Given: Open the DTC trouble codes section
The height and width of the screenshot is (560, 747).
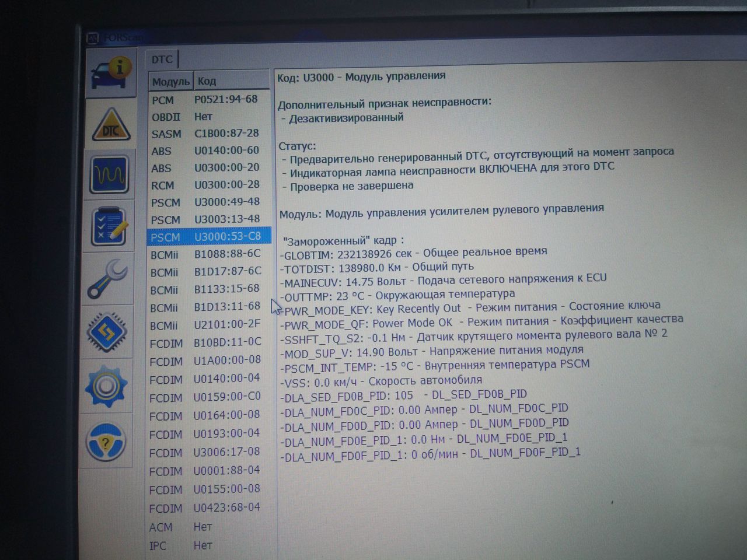Looking at the screenshot, I should pyautogui.click(x=111, y=124).
